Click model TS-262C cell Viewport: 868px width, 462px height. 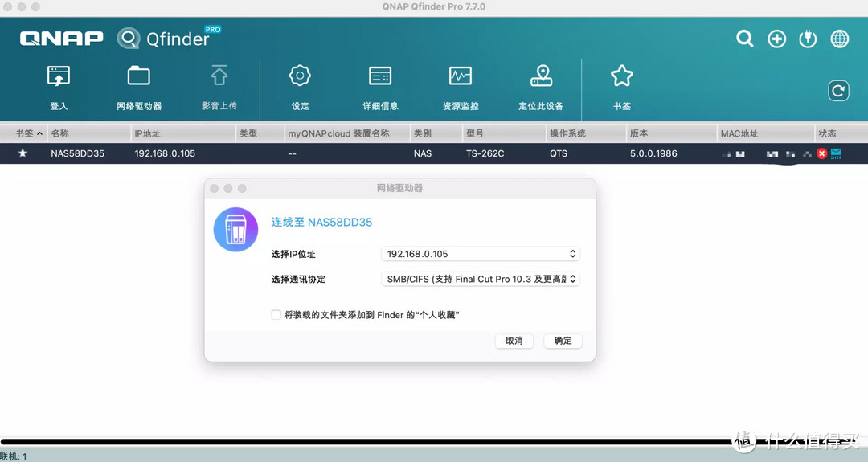point(485,153)
